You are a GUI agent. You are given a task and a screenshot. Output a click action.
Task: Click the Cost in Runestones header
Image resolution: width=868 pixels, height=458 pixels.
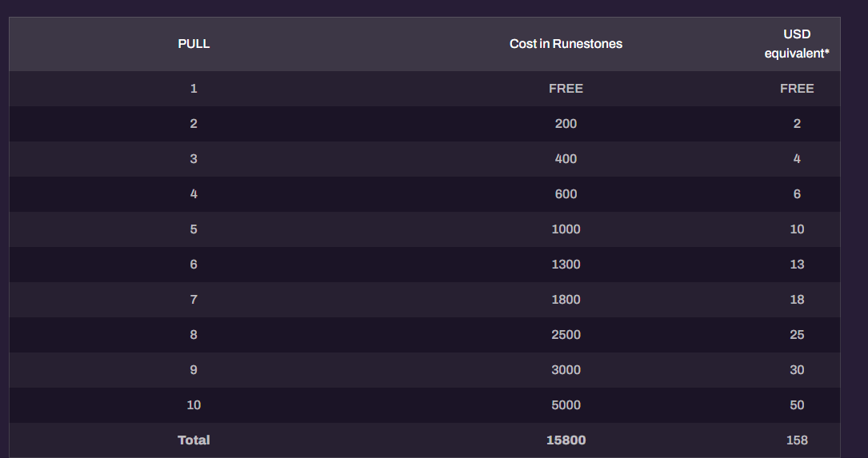[566, 44]
